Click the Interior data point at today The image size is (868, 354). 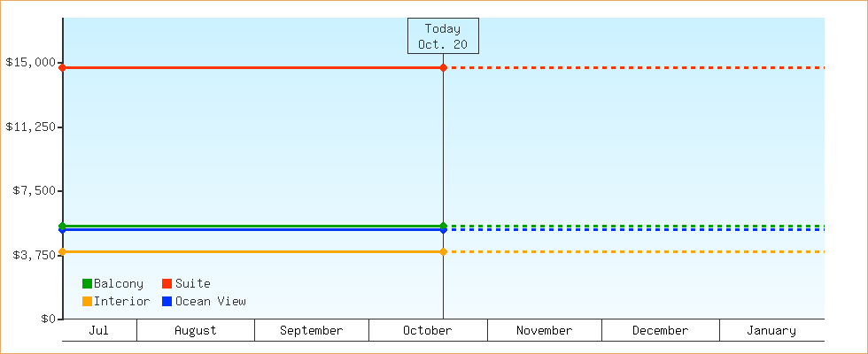[x=443, y=251]
